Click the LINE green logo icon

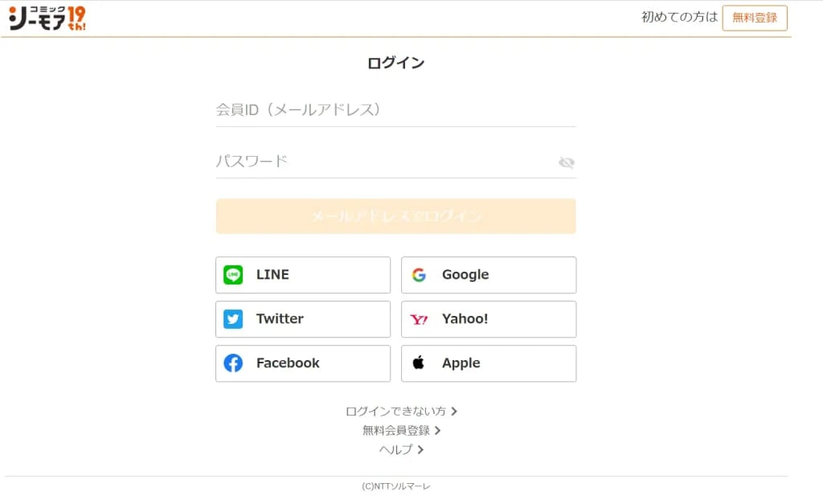pos(233,275)
